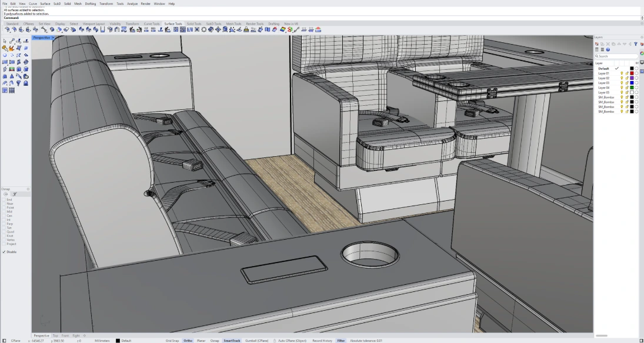Open the Surface menu
The height and width of the screenshot is (343, 644).
tap(45, 4)
